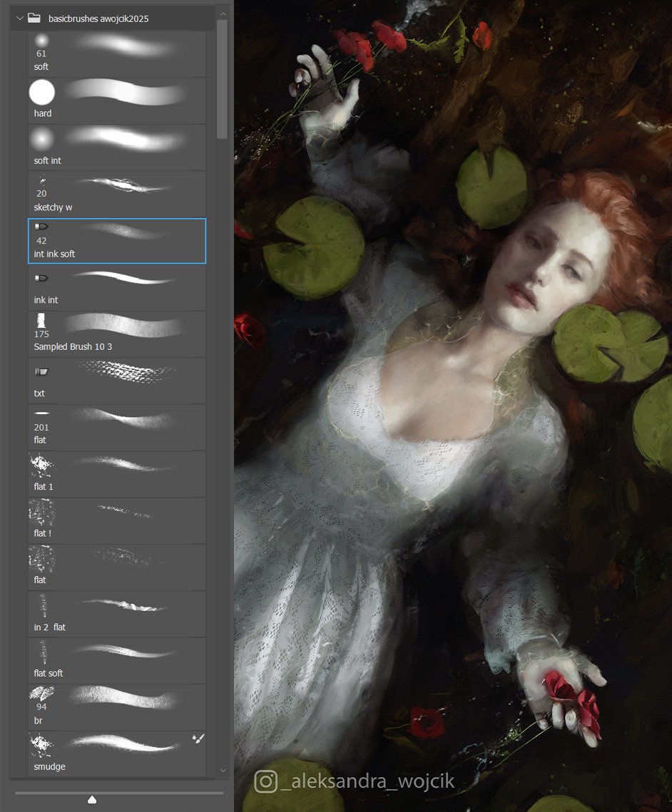Click the flat soft label
The height and width of the screenshot is (812, 672).
pyautogui.click(x=49, y=673)
